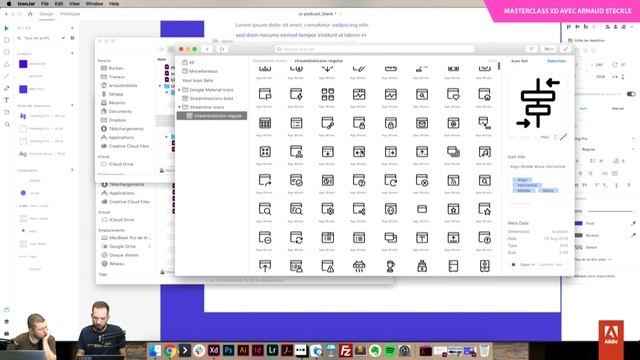Image resolution: width=640 pixels, height=360 pixels.
Task: Select the window-with-home icon in grid
Action: tap(484, 94)
